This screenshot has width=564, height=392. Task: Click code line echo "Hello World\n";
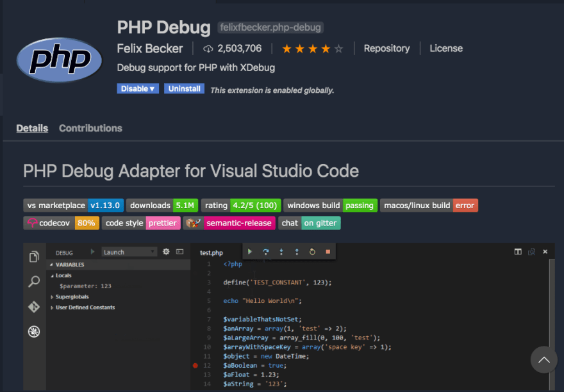click(x=263, y=300)
